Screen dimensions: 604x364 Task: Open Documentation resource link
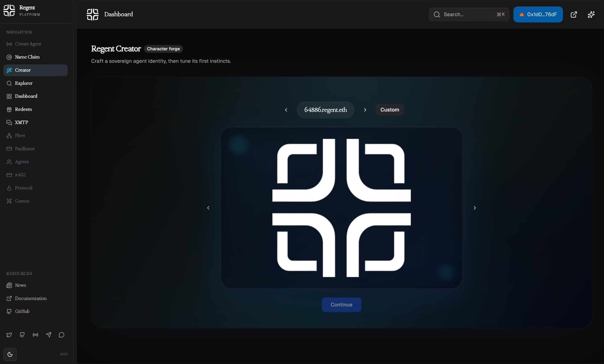pos(31,298)
